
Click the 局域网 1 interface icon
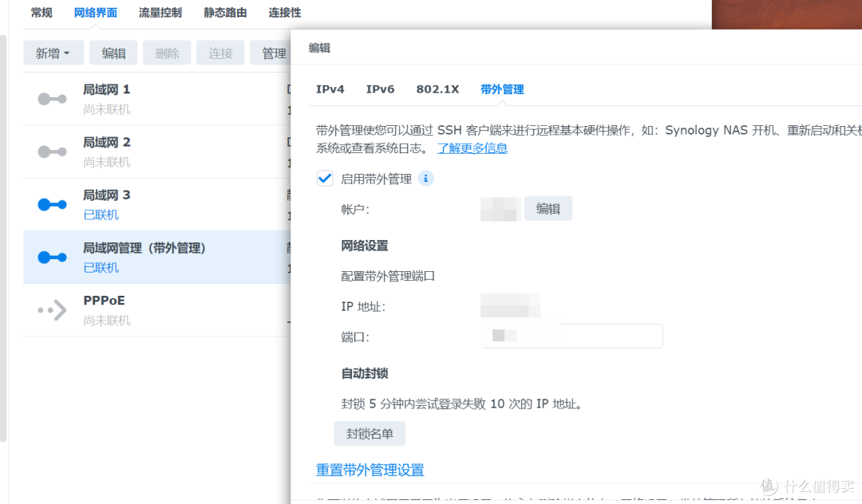pyautogui.click(x=51, y=99)
